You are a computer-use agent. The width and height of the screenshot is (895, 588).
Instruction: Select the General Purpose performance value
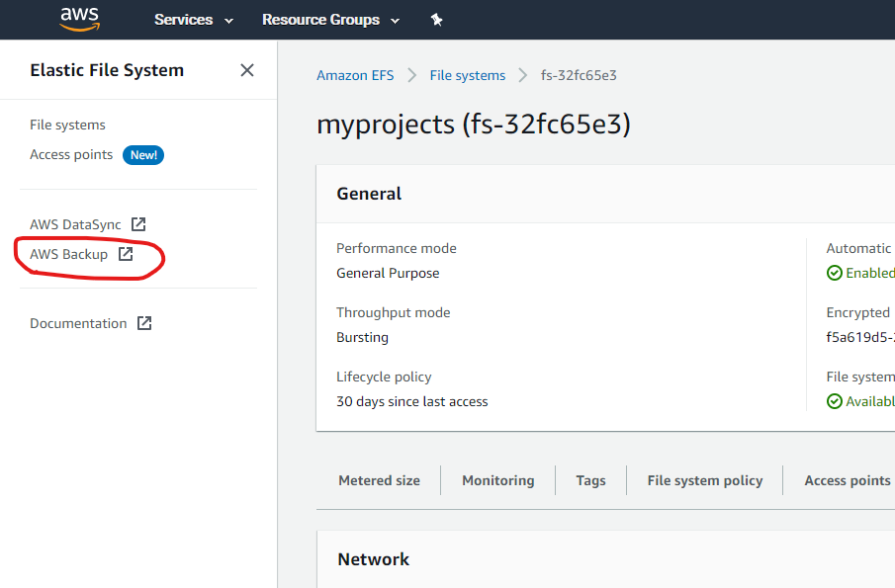tap(388, 273)
